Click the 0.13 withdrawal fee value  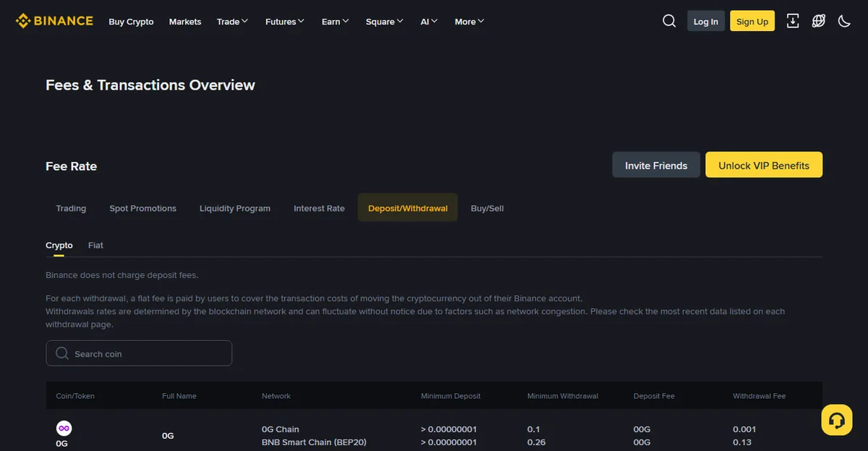[742, 442]
